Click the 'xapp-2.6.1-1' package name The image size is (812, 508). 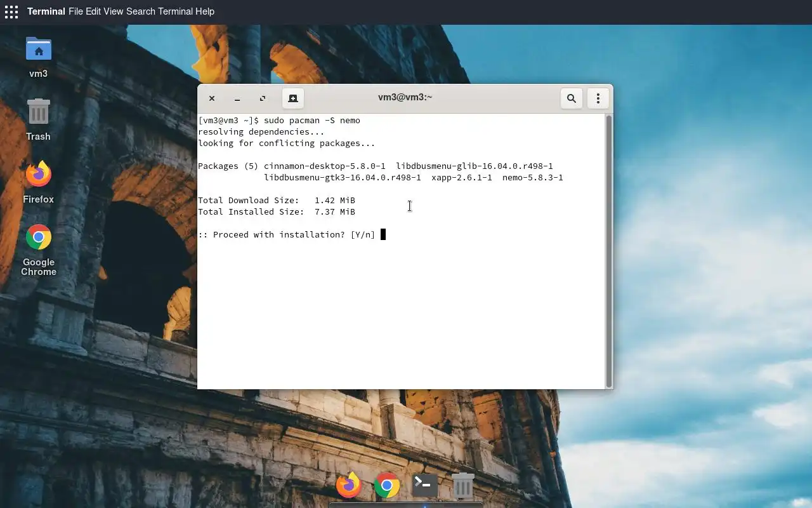tap(462, 177)
